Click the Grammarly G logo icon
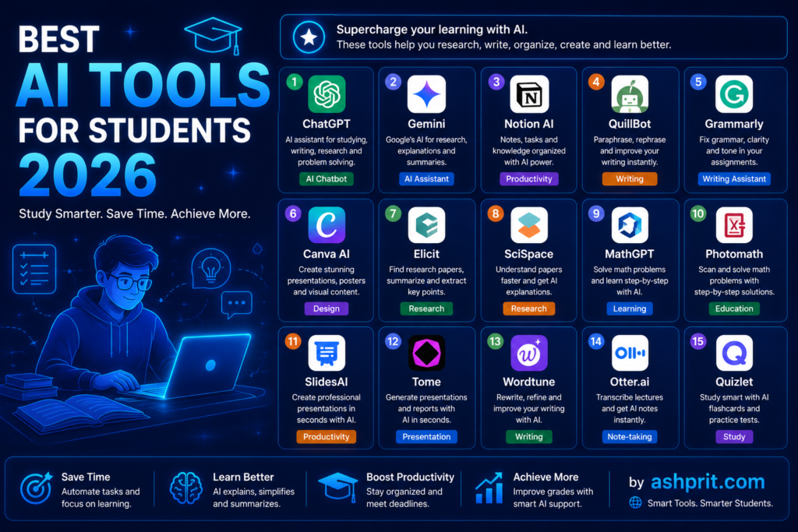The image size is (798, 532). coord(734,94)
